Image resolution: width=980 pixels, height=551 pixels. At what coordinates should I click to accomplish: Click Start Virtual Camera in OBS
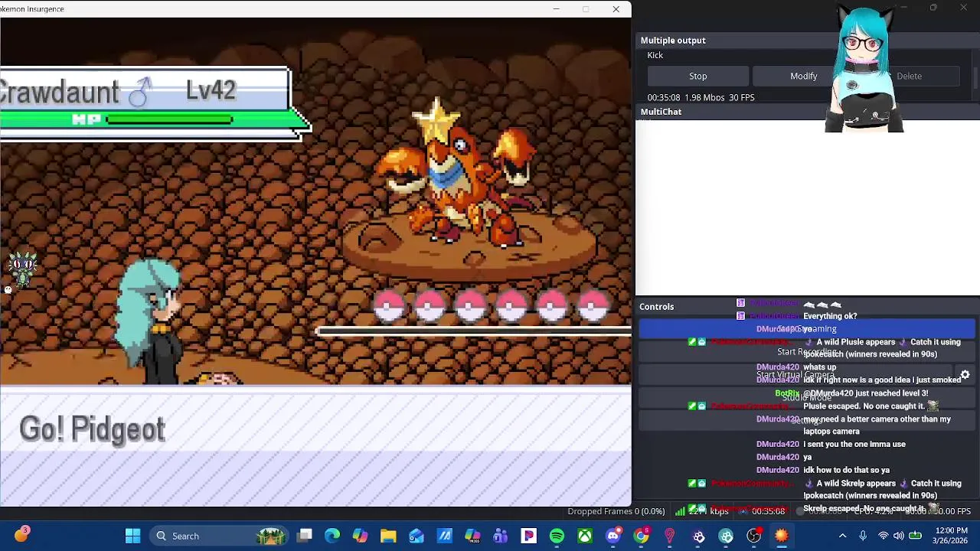pos(795,375)
